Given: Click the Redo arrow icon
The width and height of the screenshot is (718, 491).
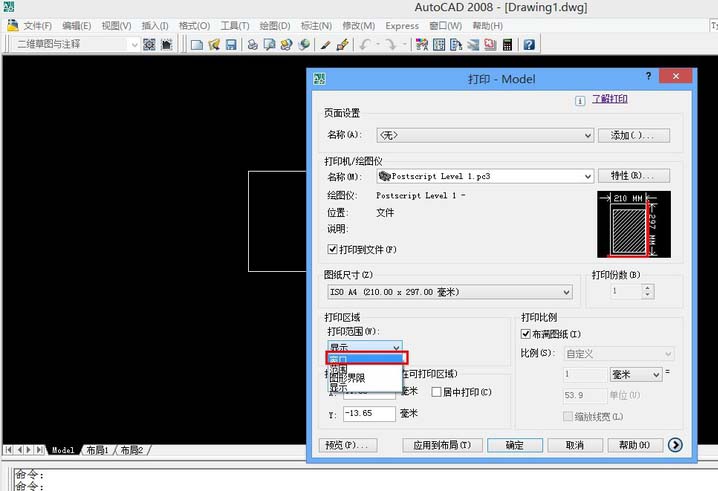Looking at the screenshot, I should coord(391,44).
